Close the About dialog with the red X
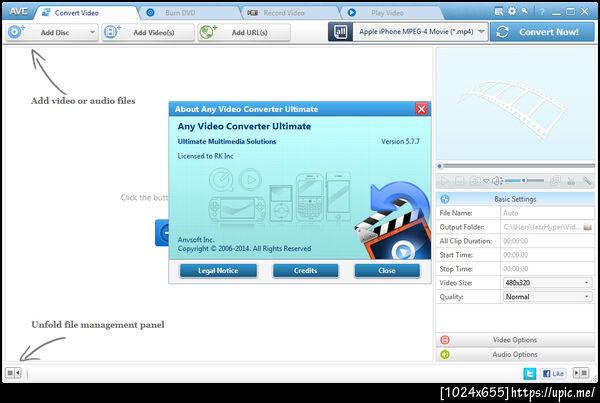 pyautogui.click(x=422, y=109)
